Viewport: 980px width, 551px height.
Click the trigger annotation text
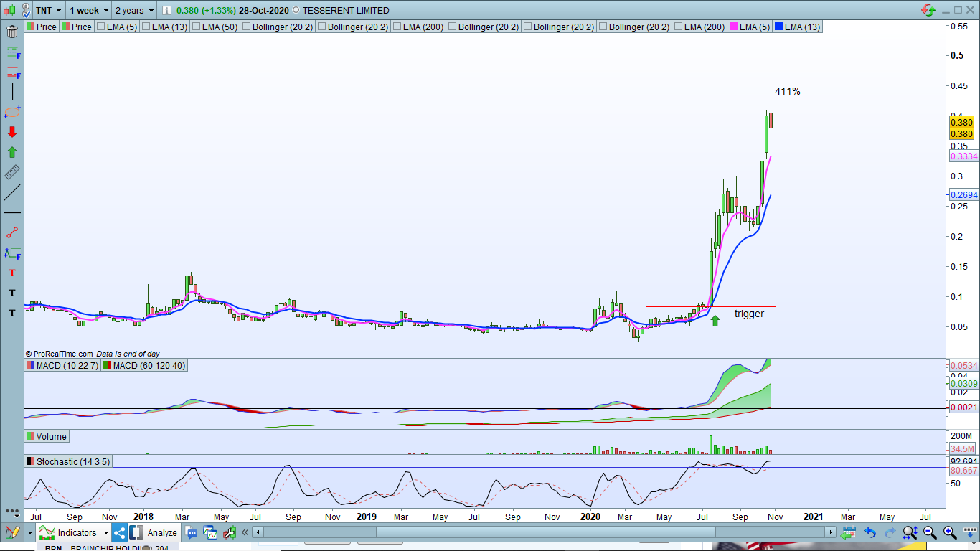pyautogui.click(x=749, y=314)
